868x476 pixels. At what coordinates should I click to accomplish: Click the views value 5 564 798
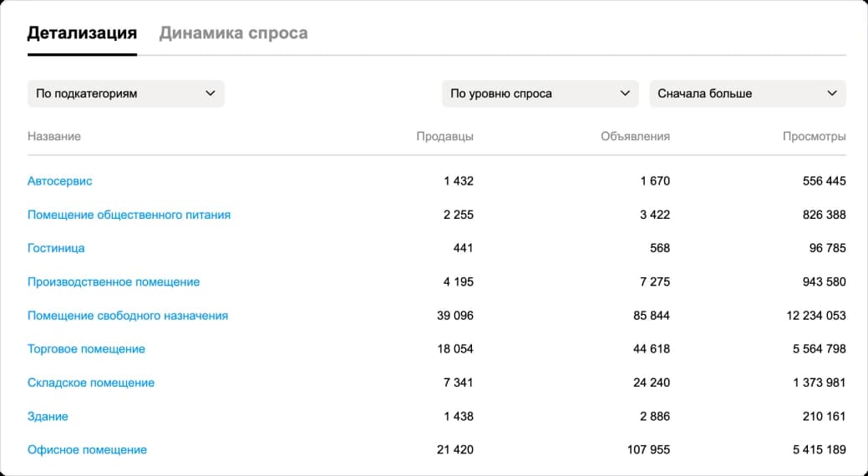click(820, 349)
